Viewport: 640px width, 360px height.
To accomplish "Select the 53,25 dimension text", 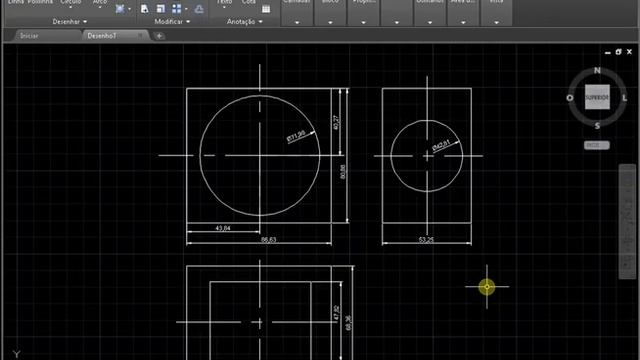I will point(426,240).
